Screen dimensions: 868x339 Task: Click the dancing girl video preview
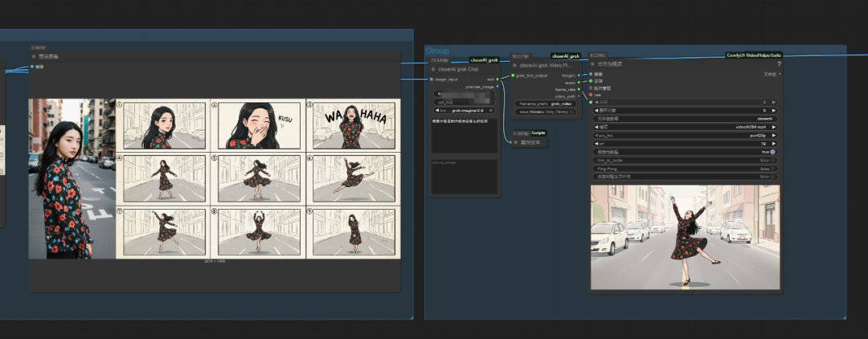tap(685, 237)
